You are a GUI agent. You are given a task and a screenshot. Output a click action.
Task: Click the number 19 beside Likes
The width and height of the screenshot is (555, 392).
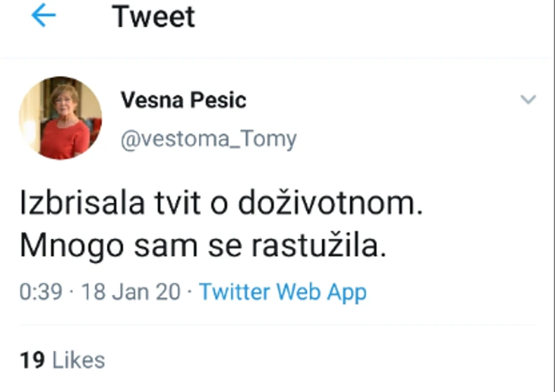32,360
